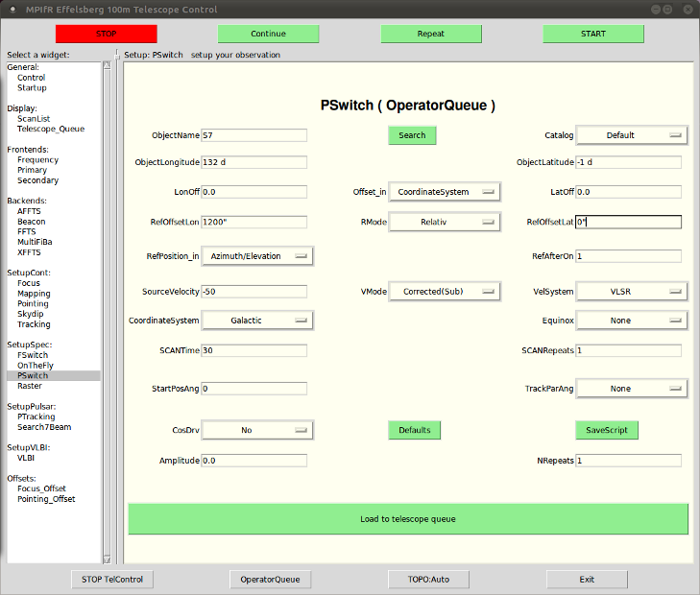Open the Galactic CoordinateSystem dropdown
Image resolution: width=700 pixels, height=595 pixels.
pos(257,321)
